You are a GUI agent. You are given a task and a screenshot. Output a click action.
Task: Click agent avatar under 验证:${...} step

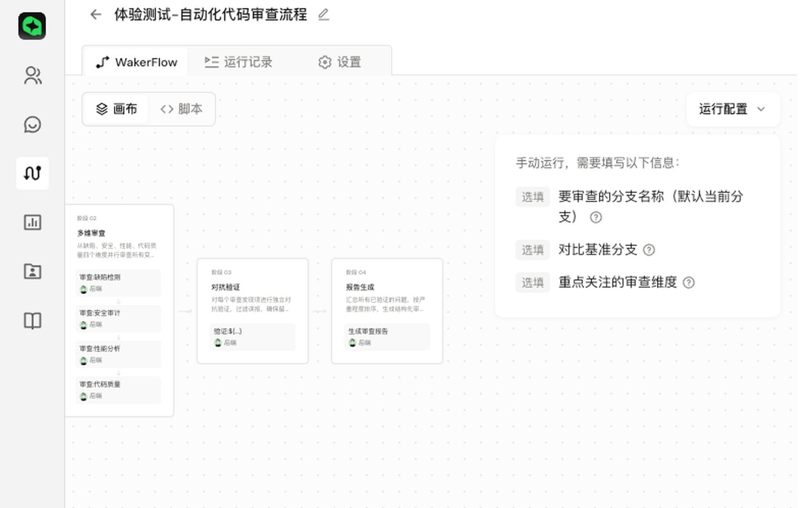[218, 343]
